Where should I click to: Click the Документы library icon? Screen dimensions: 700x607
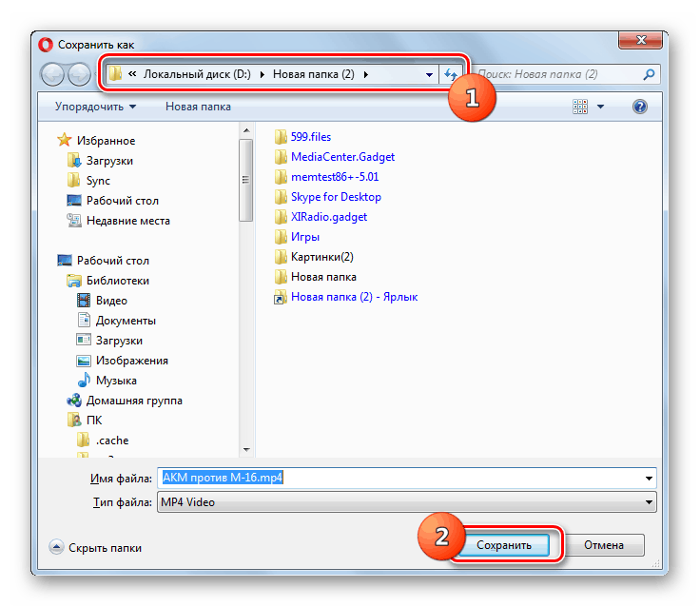click(84, 321)
